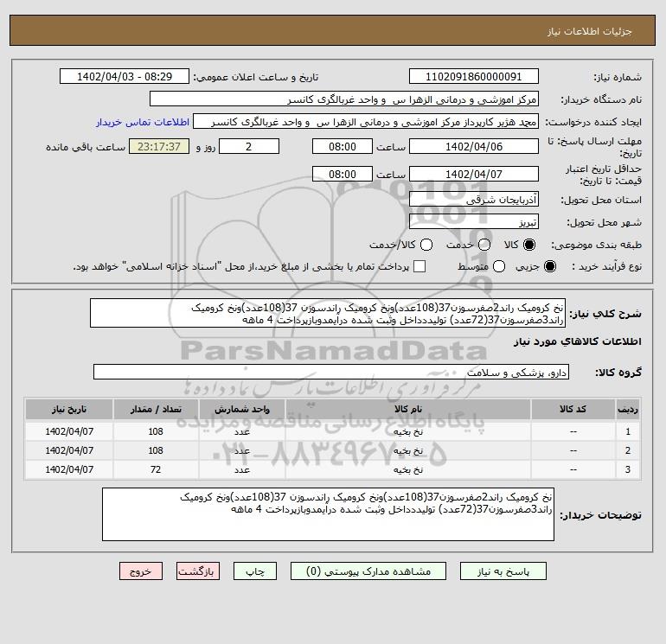The image size is (666, 644).
Task: Click the price validity time 08:00 field
Action: [343, 174]
